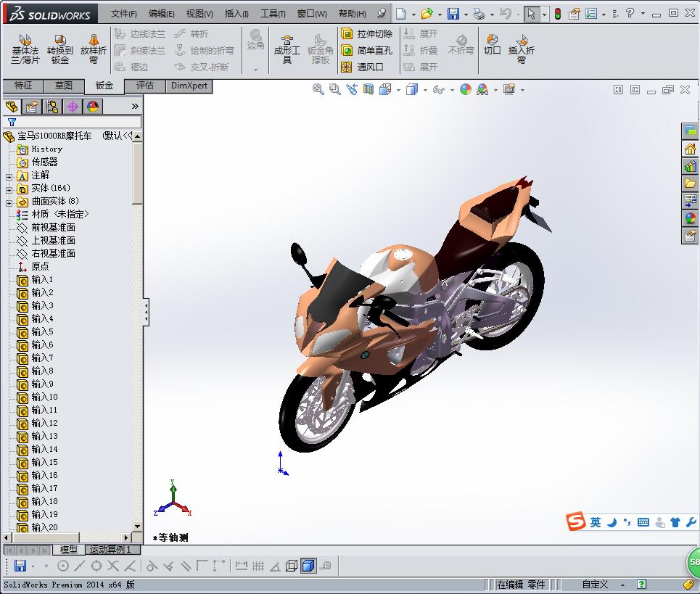Click the 通风口 vent tool

point(362,67)
